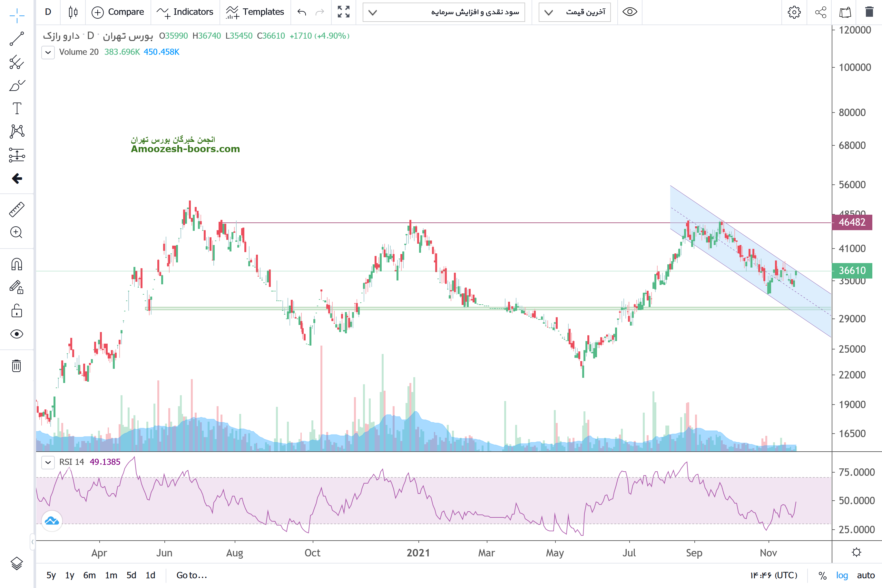
Task: Open chart settings gear icon
Action: coord(794,12)
